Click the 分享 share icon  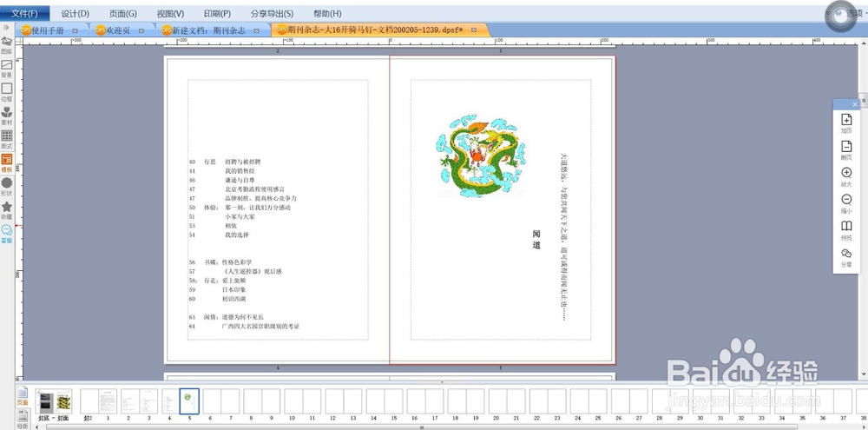846,257
